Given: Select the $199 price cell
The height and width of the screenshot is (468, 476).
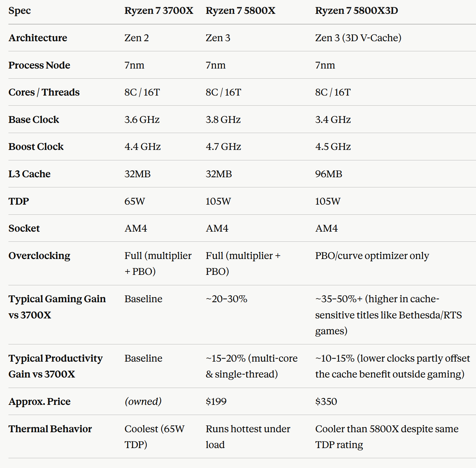Looking at the screenshot, I should (216, 401).
